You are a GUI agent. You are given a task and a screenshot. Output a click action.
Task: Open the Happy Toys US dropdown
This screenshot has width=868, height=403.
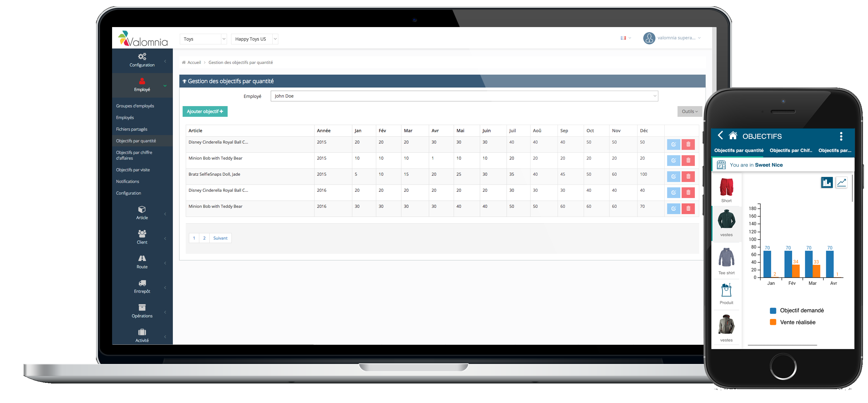pyautogui.click(x=254, y=39)
